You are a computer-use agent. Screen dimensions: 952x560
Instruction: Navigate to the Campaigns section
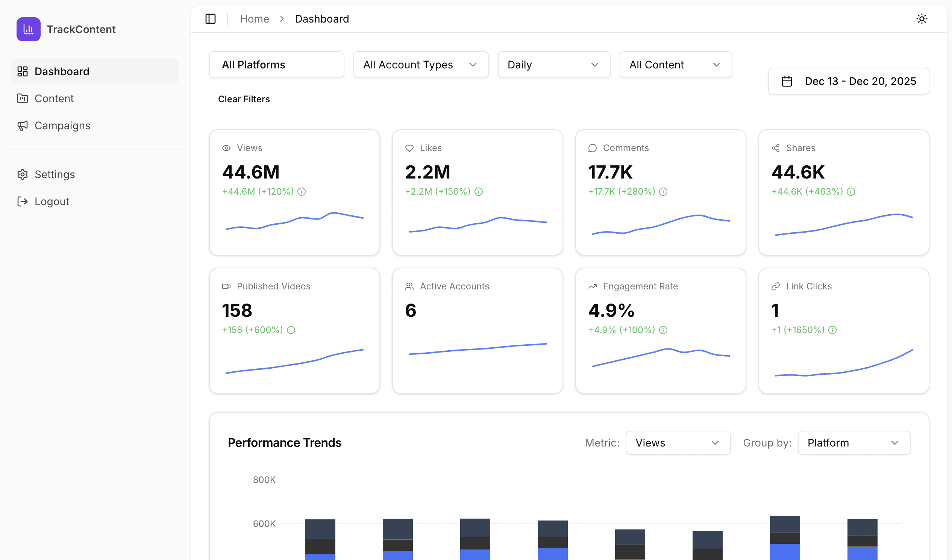[x=62, y=126]
